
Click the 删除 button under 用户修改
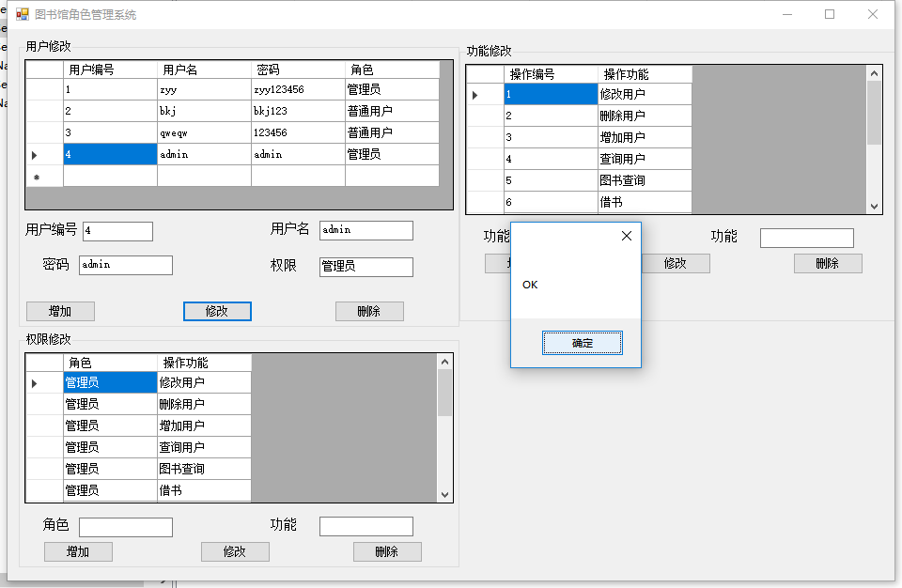click(x=369, y=311)
